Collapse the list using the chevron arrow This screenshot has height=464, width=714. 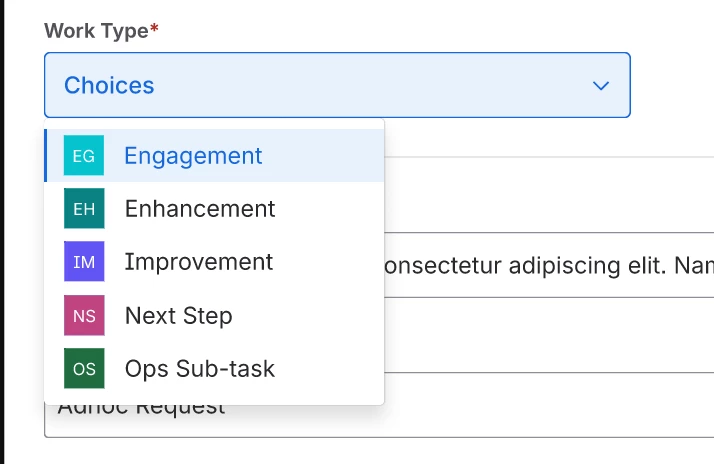coord(601,86)
